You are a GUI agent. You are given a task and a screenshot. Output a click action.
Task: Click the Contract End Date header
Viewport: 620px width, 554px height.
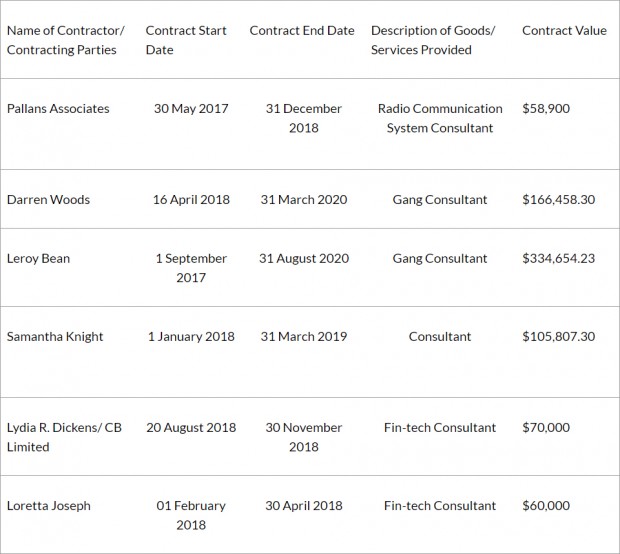tap(302, 30)
